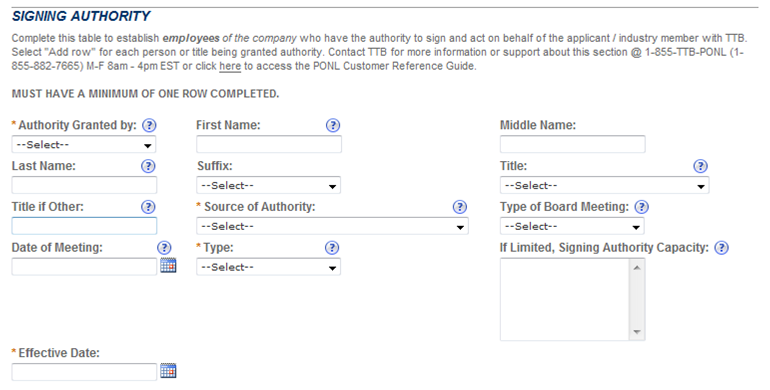Click into the First Name field
This screenshot has height=390, width=770.
click(x=269, y=145)
